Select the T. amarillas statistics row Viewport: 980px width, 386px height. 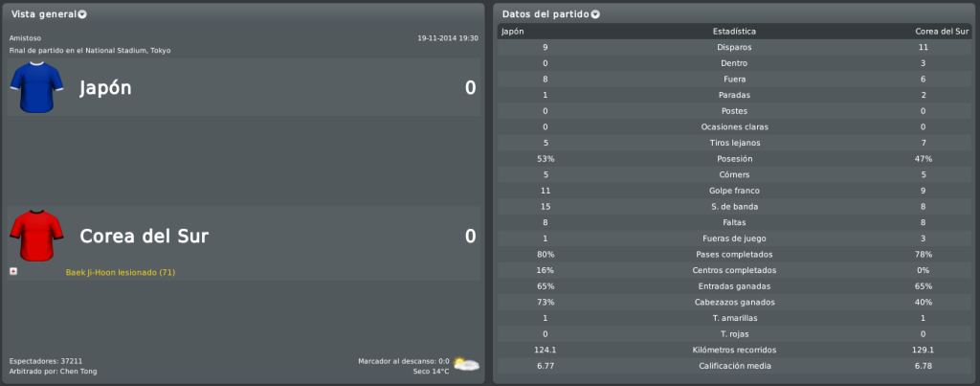[x=734, y=318]
